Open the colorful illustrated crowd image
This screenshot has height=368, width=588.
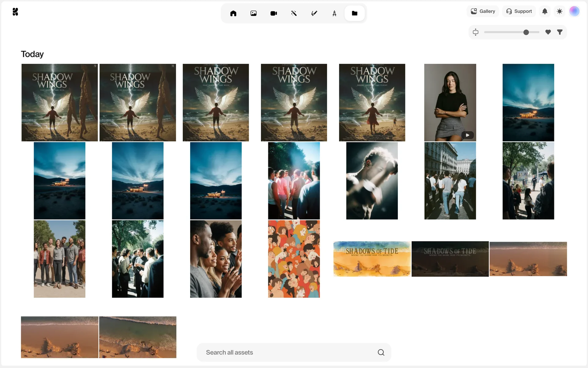tap(294, 259)
